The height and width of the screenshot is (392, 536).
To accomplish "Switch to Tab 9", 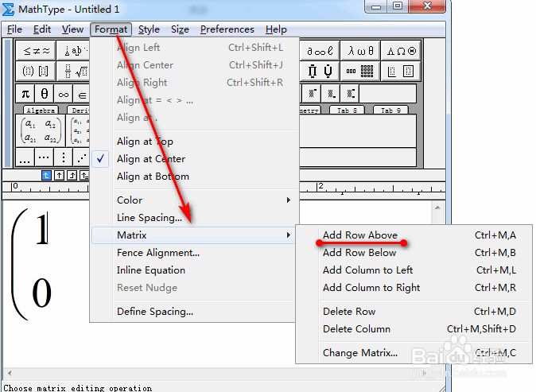I will pos(390,111).
